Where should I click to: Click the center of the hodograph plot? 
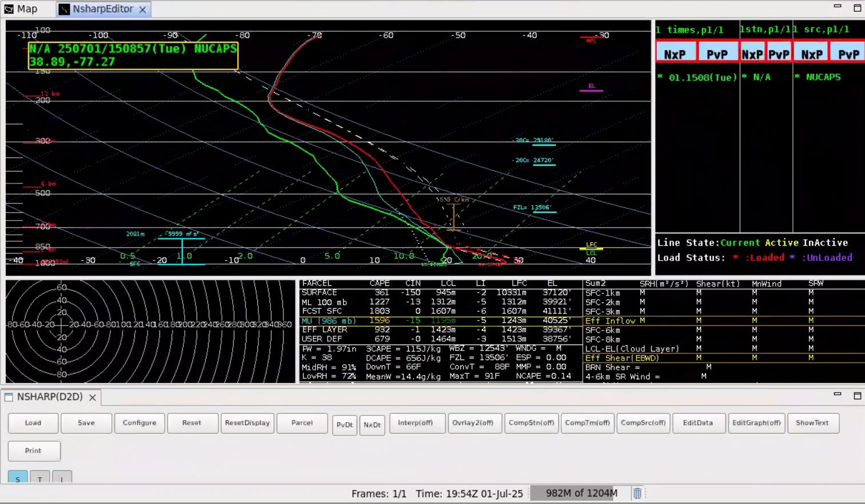pos(61,325)
